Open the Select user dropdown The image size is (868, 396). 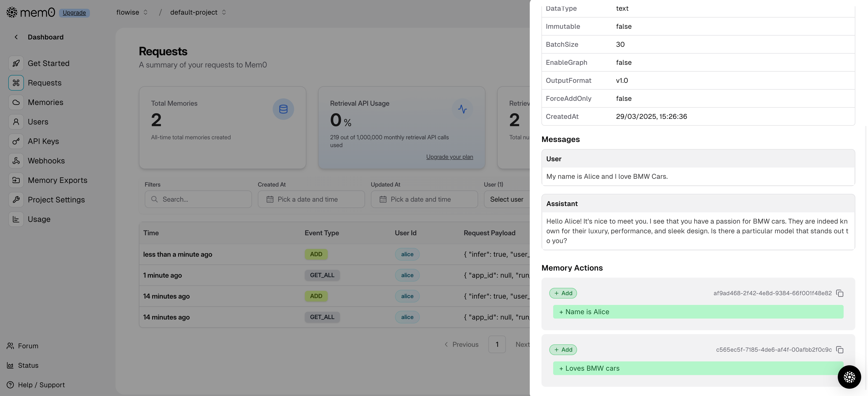506,199
